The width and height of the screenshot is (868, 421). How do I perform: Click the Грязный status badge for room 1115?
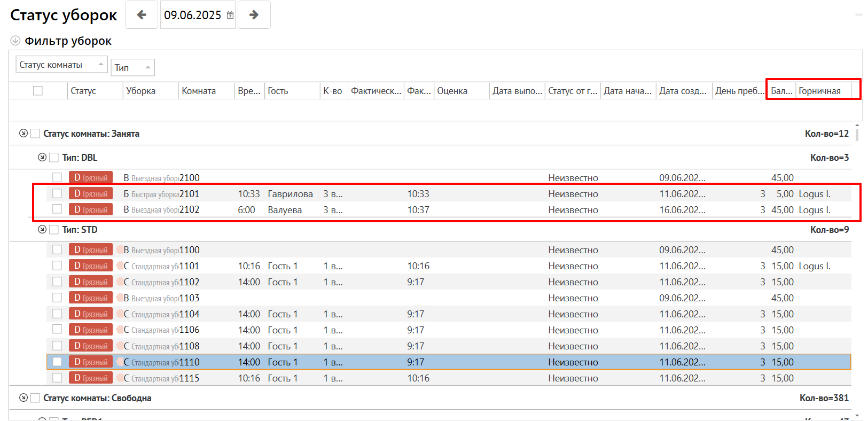point(91,378)
